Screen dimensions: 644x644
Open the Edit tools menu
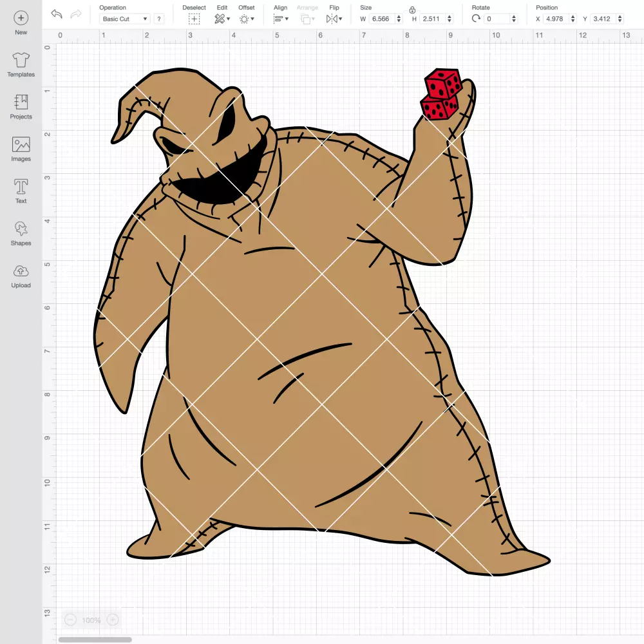click(222, 19)
